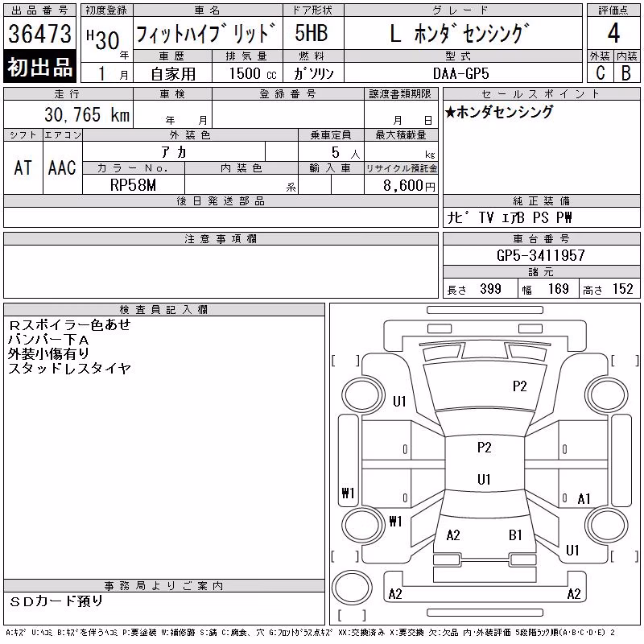Click the B1 mark on the rear hatch

[x=515, y=535]
